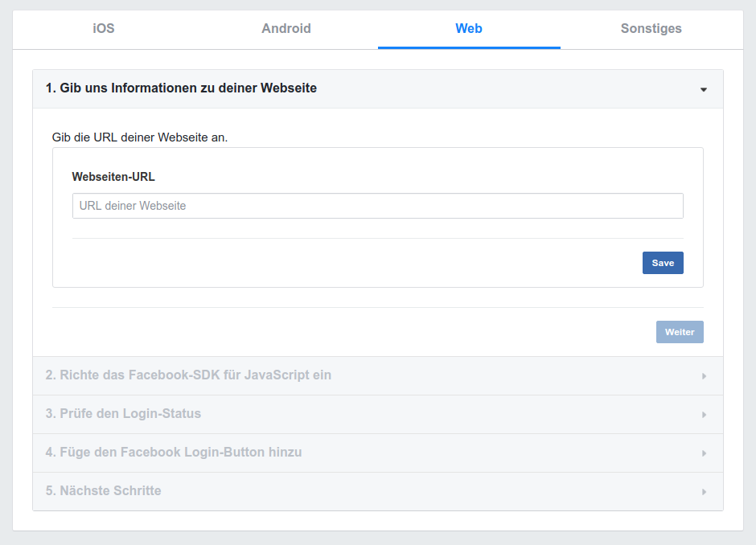Click the 'URL deiner Webseite' input field
Viewport: 756px width, 545px height.
coord(377,206)
